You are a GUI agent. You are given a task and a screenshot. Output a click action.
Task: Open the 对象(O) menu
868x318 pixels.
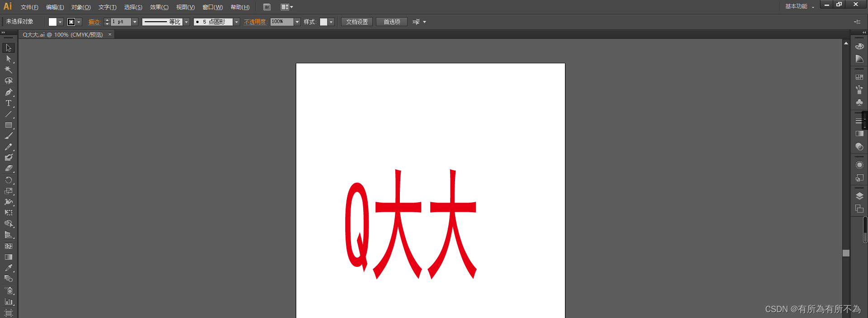click(x=81, y=7)
